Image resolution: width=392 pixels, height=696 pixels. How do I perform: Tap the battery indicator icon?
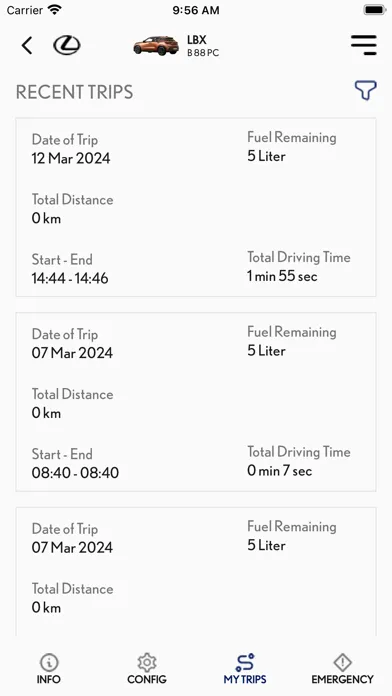tap(374, 10)
